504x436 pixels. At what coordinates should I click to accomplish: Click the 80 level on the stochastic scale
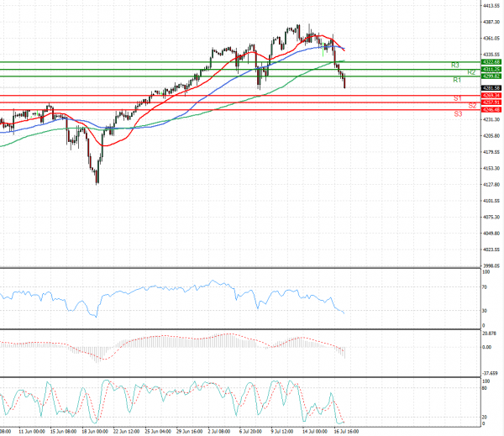(485, 388)
